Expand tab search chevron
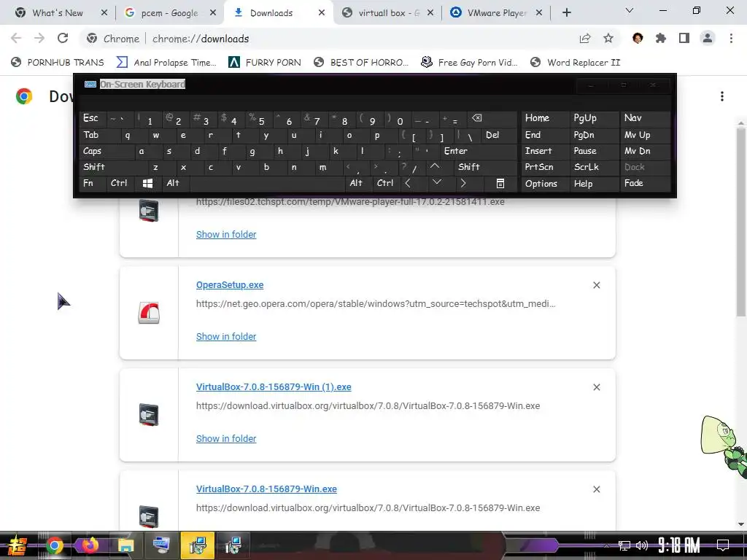Screen dimensions: 747x560 (630, 10)
